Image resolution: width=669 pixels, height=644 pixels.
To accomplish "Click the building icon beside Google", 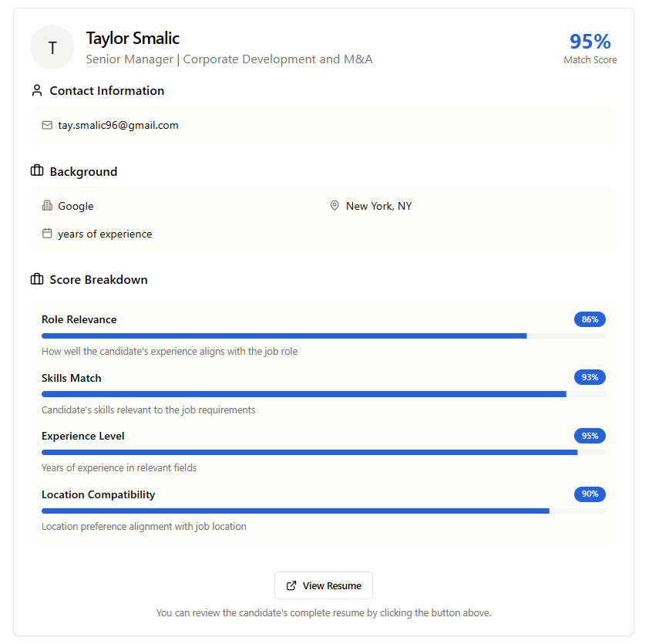I will [47, 206].
